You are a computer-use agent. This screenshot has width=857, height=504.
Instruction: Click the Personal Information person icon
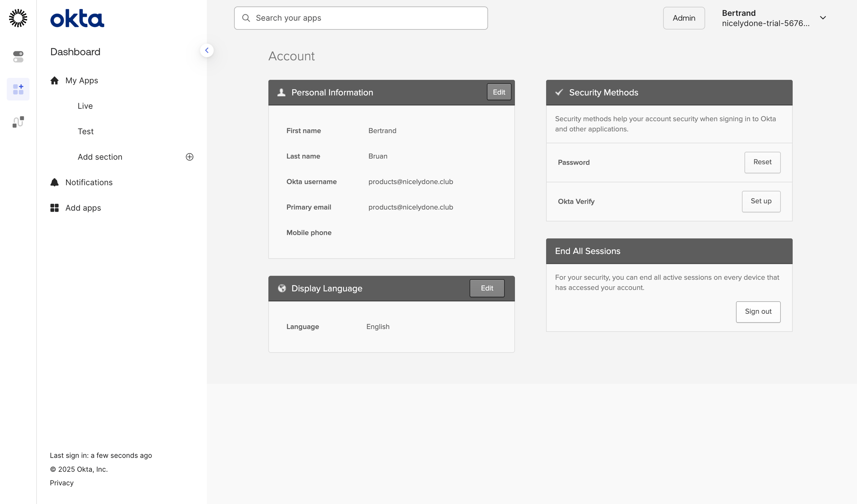pyautogui.click(x=281, y=92)
